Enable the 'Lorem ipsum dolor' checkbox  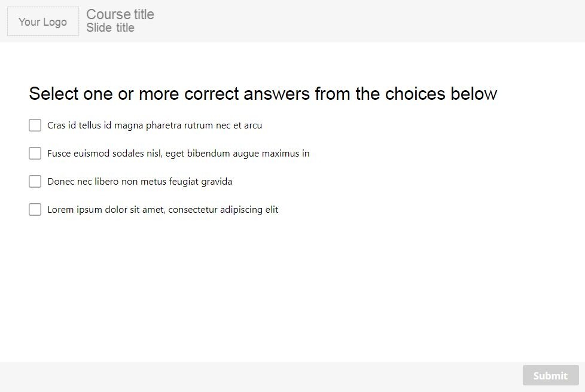pos(35,209)
